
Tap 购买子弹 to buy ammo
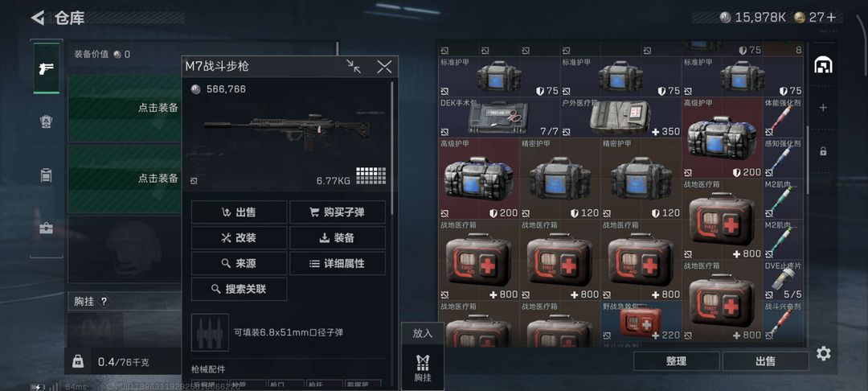[x=338, y=212]
